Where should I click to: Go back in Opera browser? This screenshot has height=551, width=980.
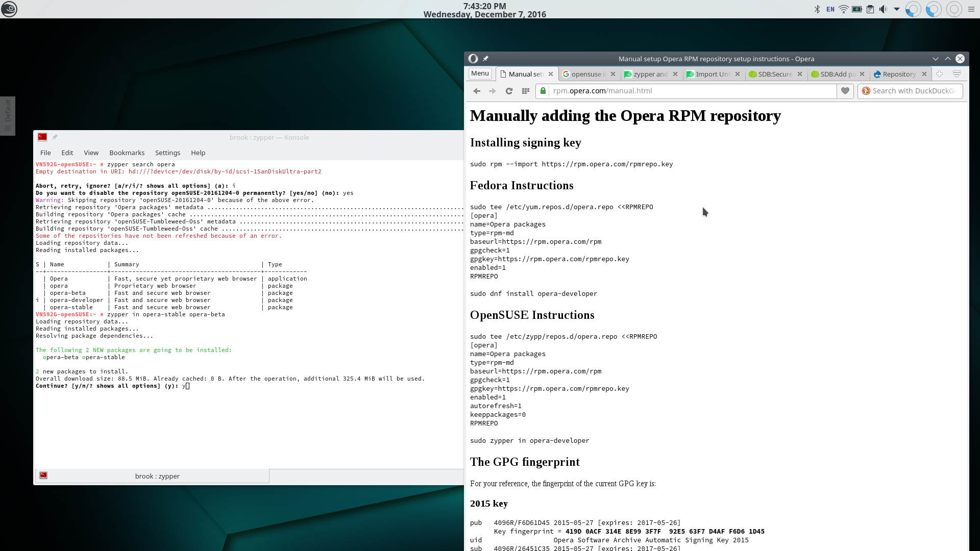[x=477, y=91]
